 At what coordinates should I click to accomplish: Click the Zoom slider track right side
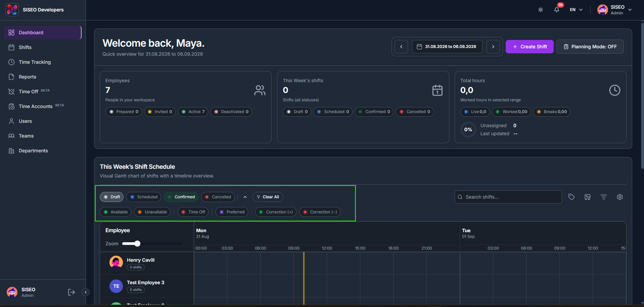(x=162, y=244)
